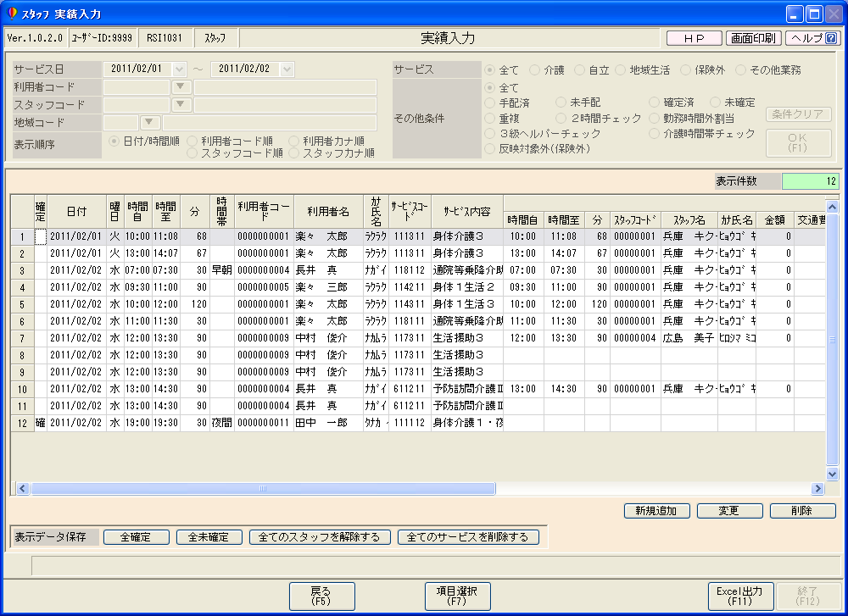This screenshot has width=848, height=616.
Task: Select the 保険外 service radio button
Action: point(685,69)
